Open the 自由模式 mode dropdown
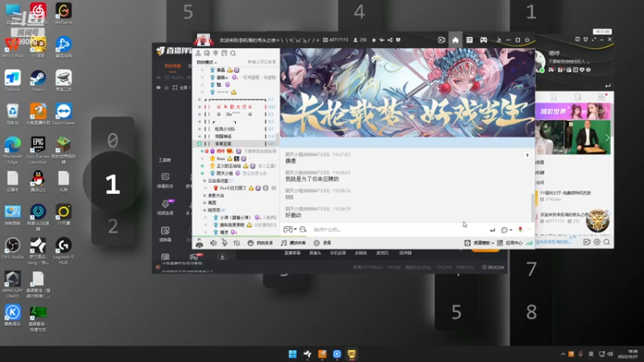This screenshot has width=644, height=362. [x=206, y=62]
